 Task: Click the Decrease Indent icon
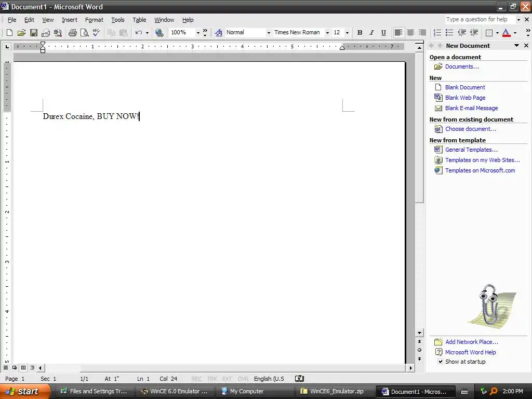pyautogui.click(x=462, y=33)
